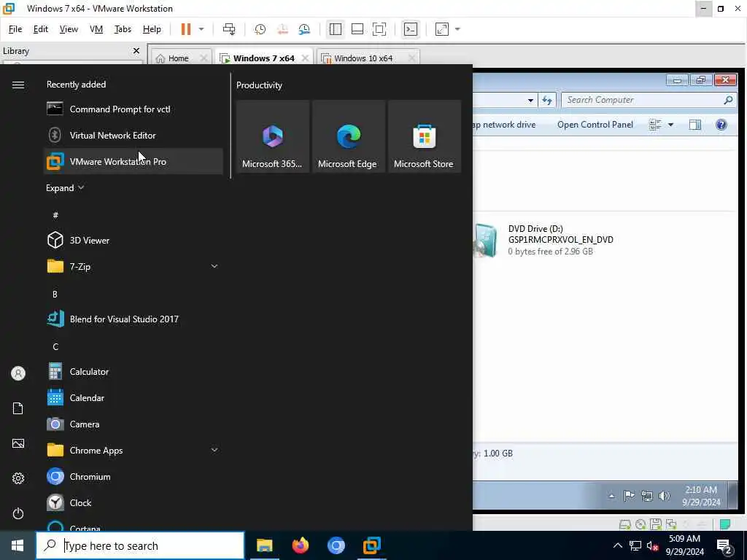
Task: Close the Library panel
Action: (136, 50)
